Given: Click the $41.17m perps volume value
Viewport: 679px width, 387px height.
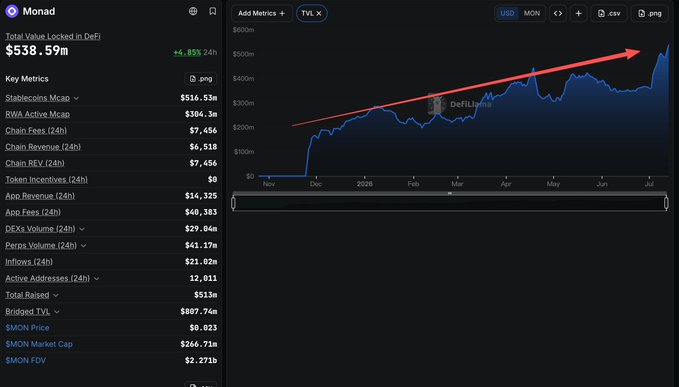Looking at the screenshot, I should [201, 245].
